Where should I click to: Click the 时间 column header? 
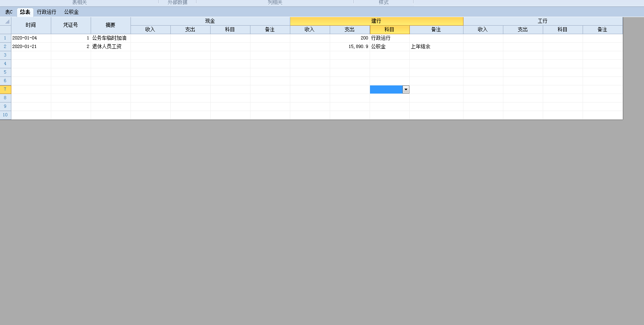[x=31, y=25]
